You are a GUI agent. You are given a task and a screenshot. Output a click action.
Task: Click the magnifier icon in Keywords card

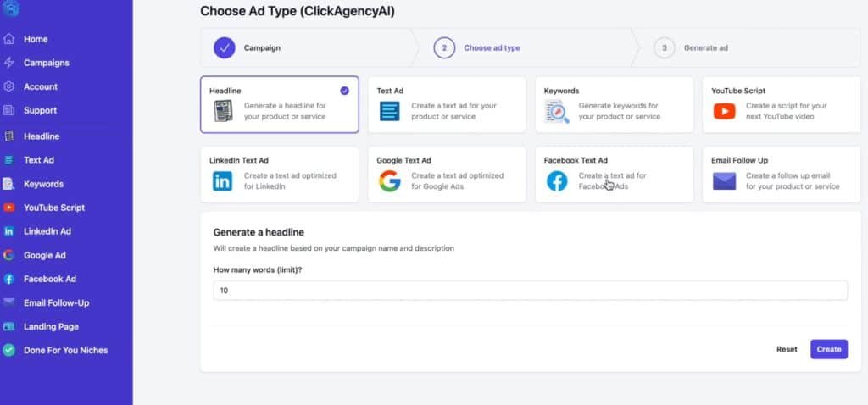[557, 111]
